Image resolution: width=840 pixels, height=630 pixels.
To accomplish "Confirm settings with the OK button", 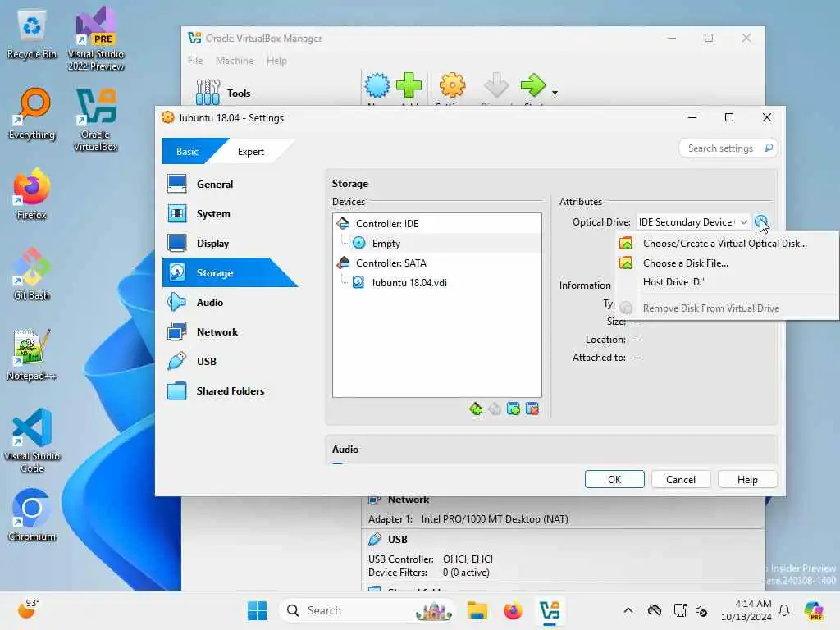I will click(x=614, y=479).
